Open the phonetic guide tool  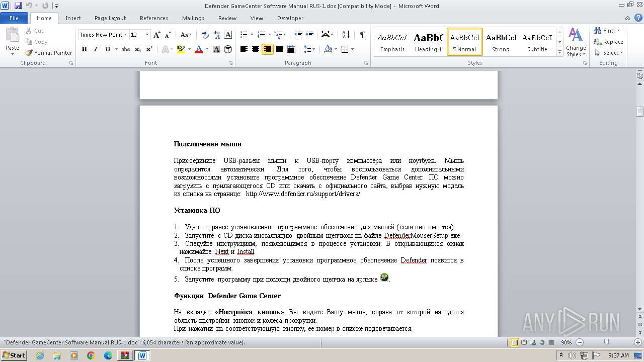216,35
